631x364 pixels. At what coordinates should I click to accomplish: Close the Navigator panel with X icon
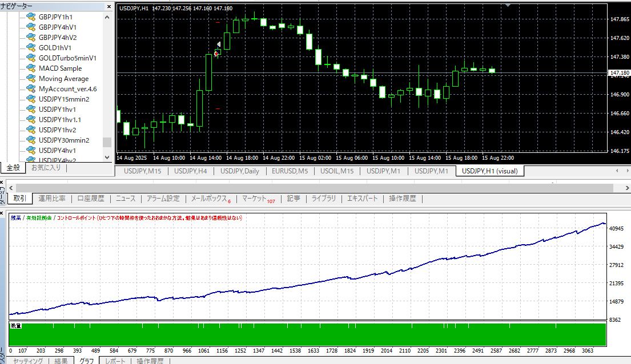109,6
